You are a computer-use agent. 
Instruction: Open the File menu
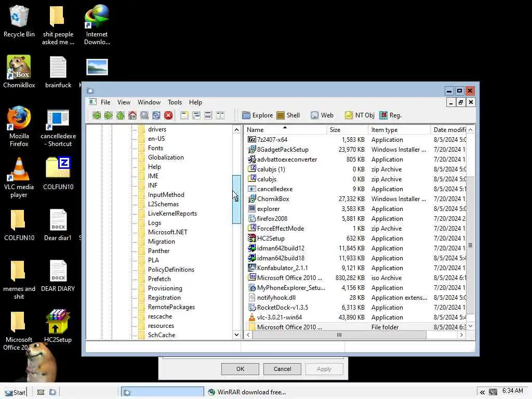(105, 102)
